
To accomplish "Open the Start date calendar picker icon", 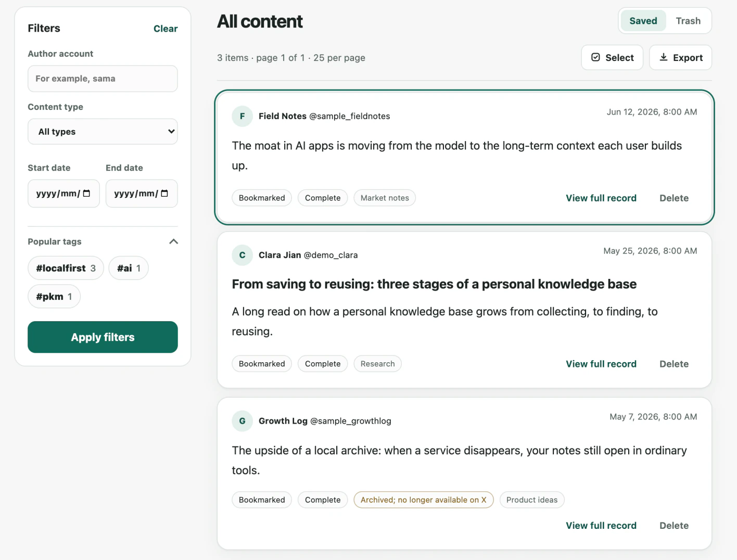I will click(x=86, y=194).
